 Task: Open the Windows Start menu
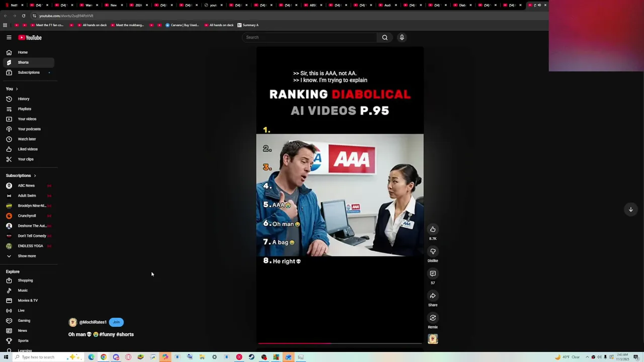[6, 357]
